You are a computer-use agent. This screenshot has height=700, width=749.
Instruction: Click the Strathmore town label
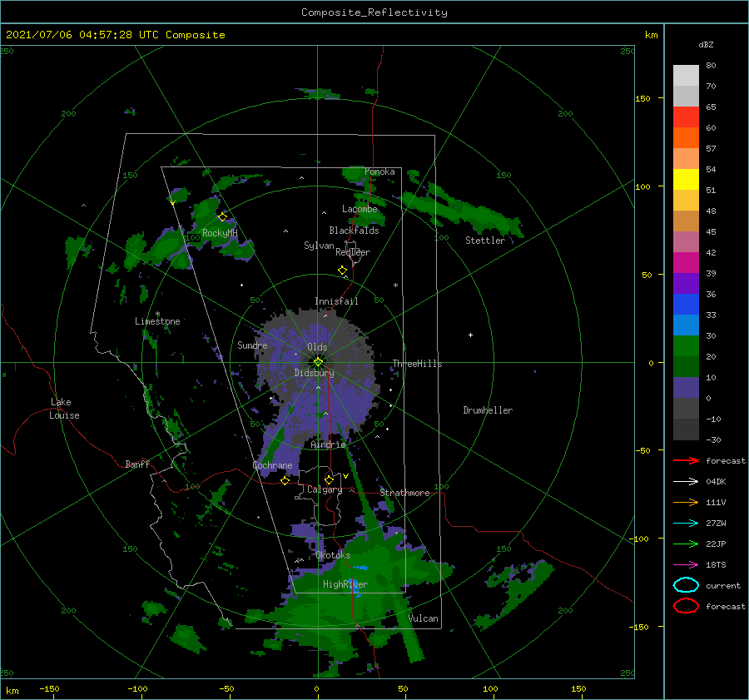click(404, 493)
